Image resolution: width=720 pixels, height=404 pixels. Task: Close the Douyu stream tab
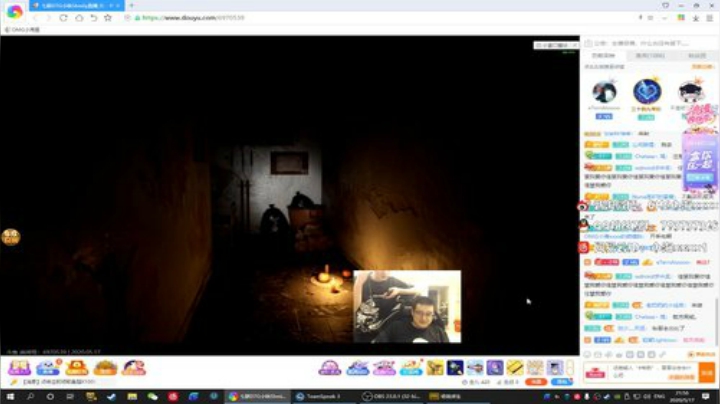[118, 6]
